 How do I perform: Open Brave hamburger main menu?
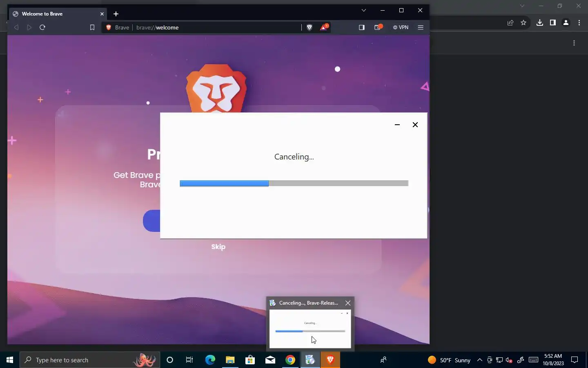pyautogui.click(x=421, y=27)
